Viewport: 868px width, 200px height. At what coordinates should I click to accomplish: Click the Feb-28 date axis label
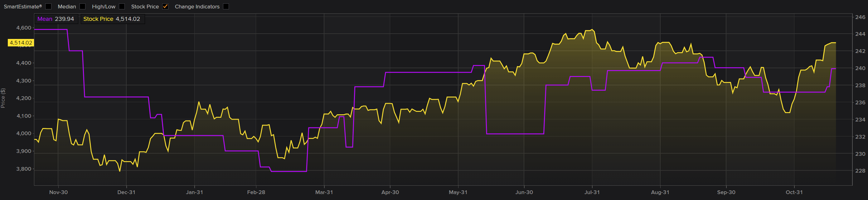[256, 192]
